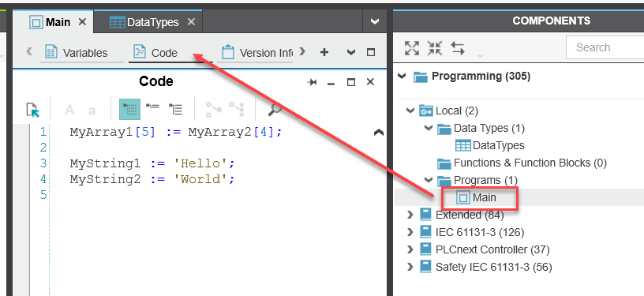Expand the Safety IEC 61131-3 (56) library
The width and height of the screenshot is (644, 296).
[410, 267]
